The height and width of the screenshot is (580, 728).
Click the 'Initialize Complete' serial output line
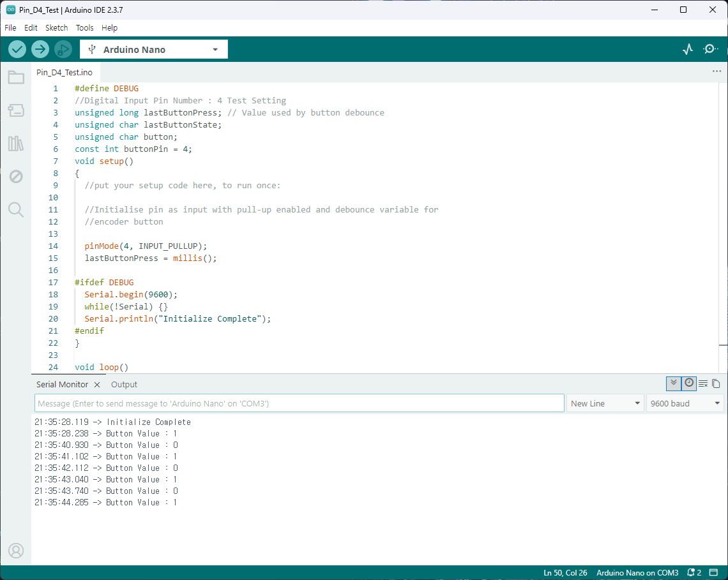[113, 422]
